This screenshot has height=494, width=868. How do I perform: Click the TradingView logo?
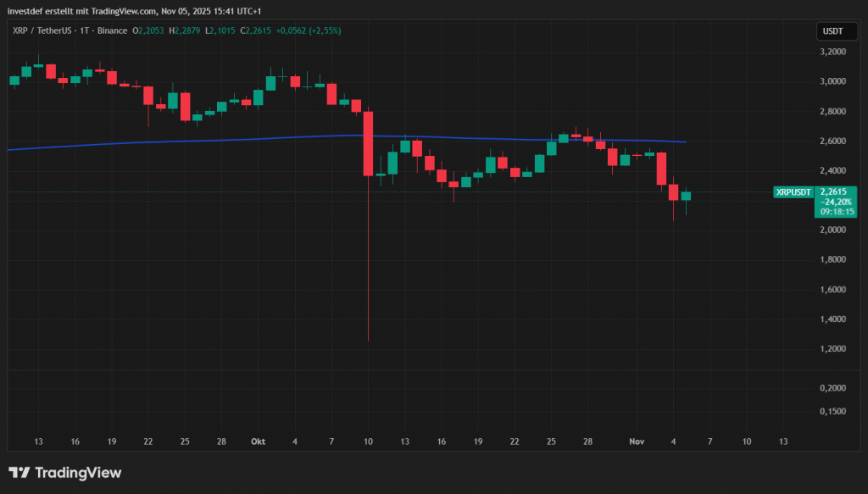click(x=64, y=472)
